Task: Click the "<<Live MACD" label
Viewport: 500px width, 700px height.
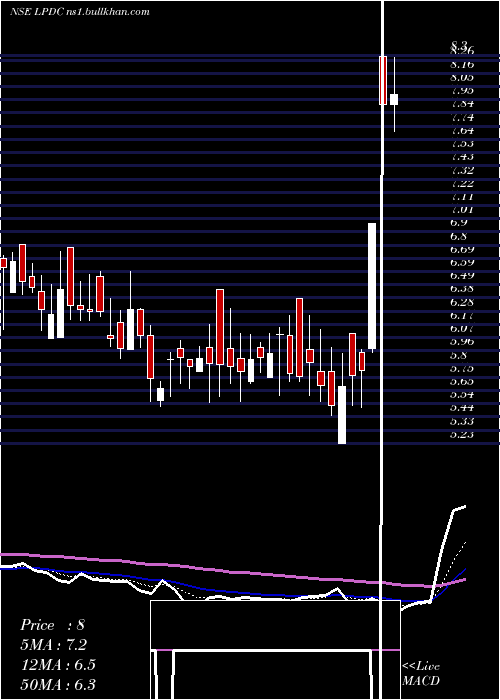Action: (x=421, y=674)
